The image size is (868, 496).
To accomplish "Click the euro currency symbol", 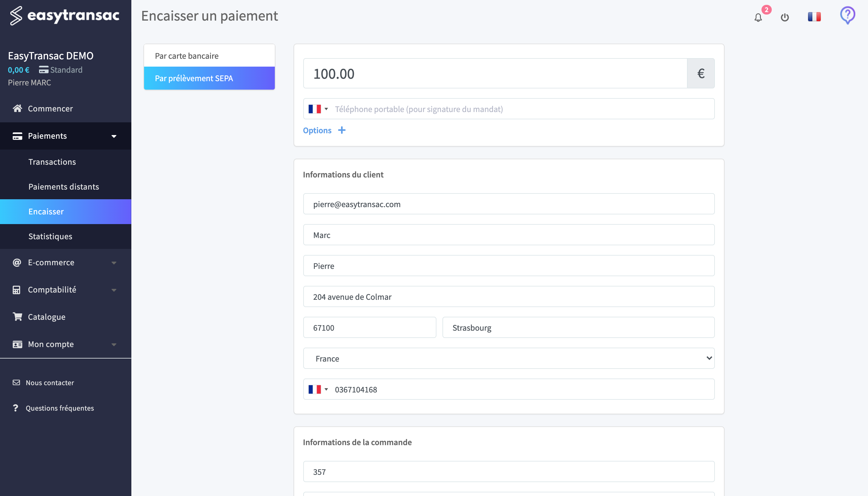I will click(x=701, y=73).
